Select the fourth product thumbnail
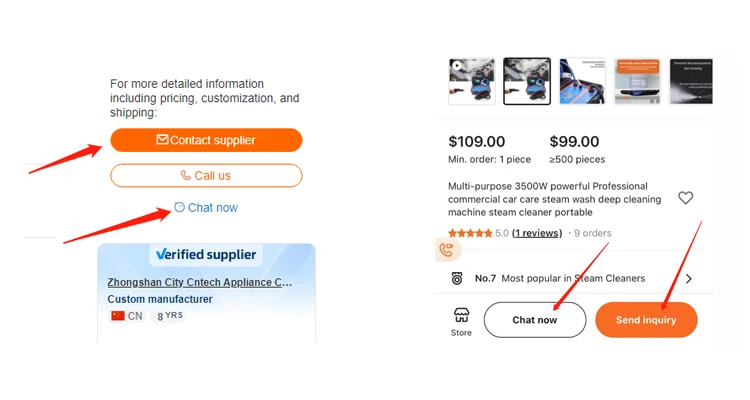 (637, 81)
